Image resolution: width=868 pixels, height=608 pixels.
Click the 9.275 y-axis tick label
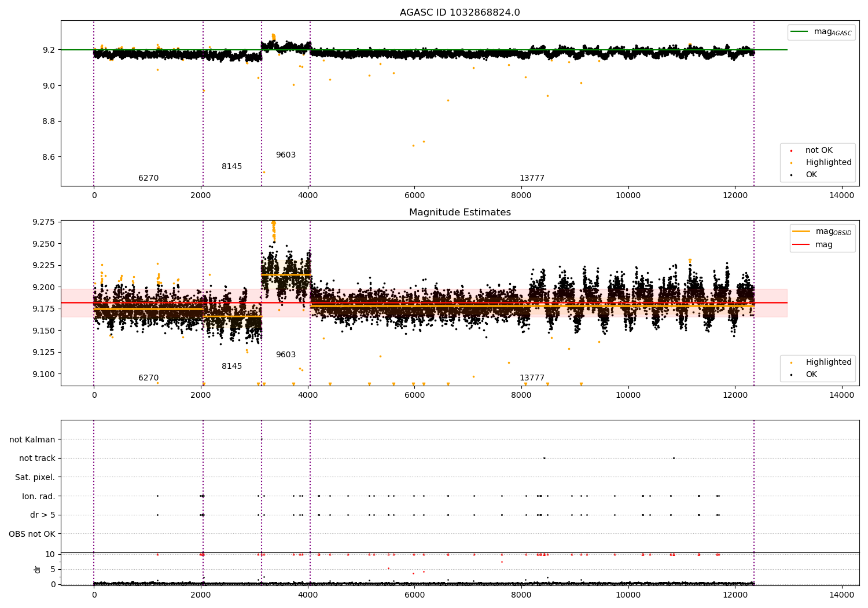pyautogui.click(x=44, y=222)
